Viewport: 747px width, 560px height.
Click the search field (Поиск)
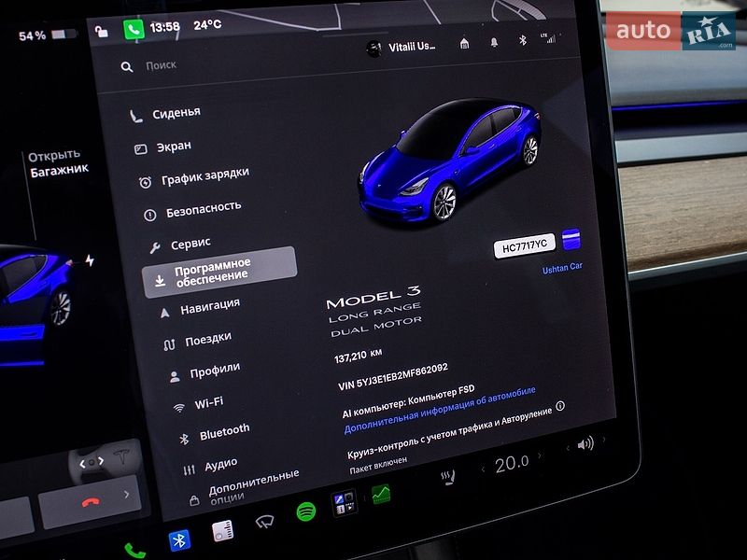[x=161, y=65]
